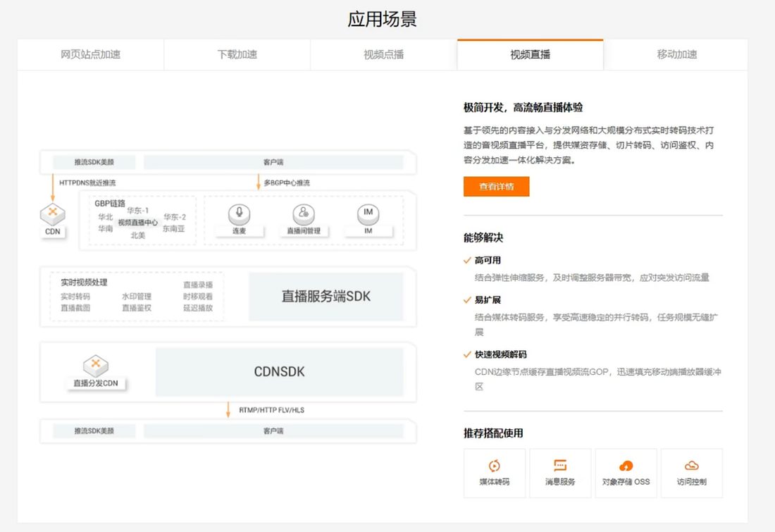Click the 水印管理 item
The height and width of the screenshot is (532, 775).
pyautogui.click(x=137, y=297)
